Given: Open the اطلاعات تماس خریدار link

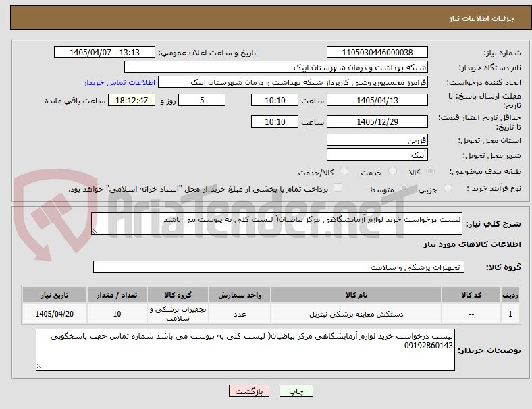Looking at the screenshot, I should 119,82.
